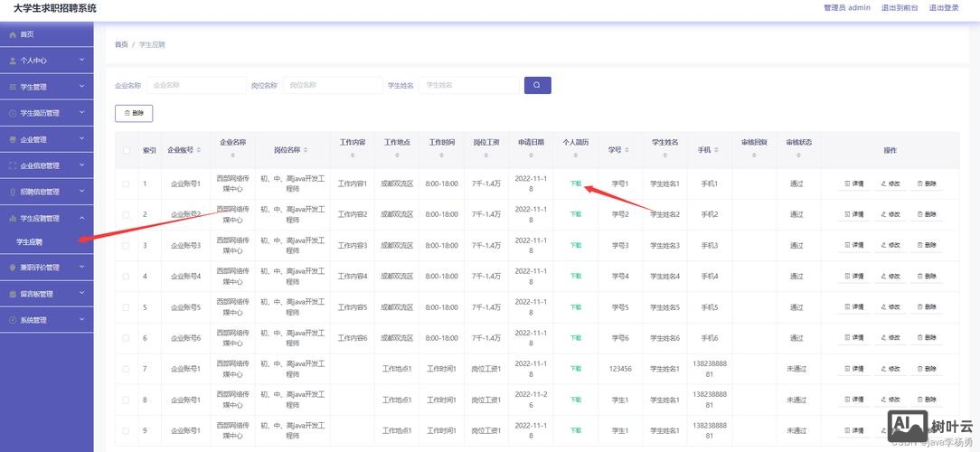Open the 学生应聘 submenu item
Screen dimensions: 980x452
(x=29, y=242)
